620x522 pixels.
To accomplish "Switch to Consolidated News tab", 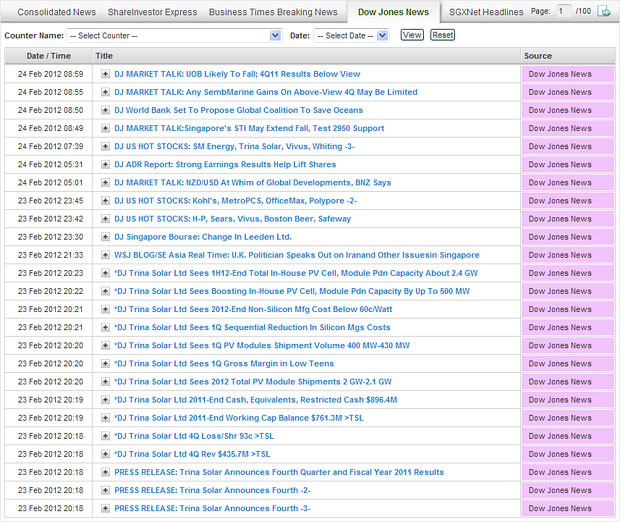I will [x=57, y=12].
